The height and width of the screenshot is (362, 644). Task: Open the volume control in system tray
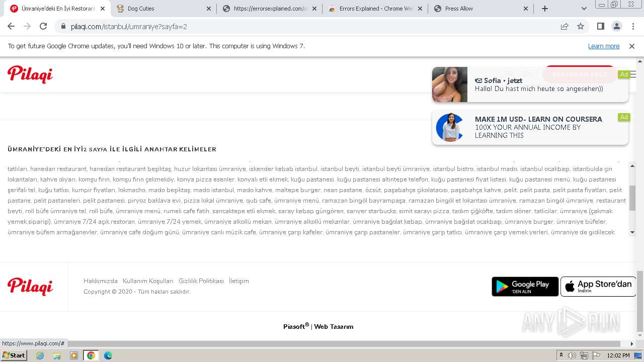572,355
